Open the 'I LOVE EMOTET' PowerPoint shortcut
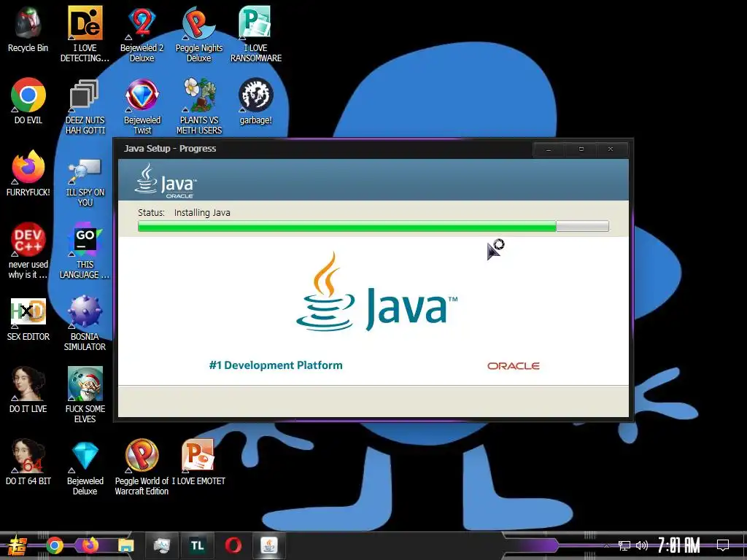This screenshot has width=747, height=560. click(x=198, y=462)
